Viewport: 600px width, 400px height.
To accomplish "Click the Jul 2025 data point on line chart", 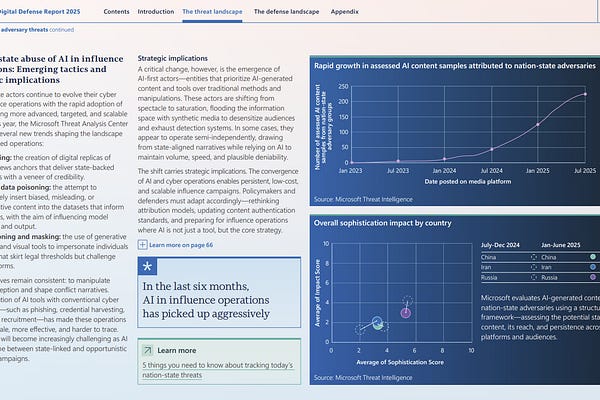I will tap(585, 94).
